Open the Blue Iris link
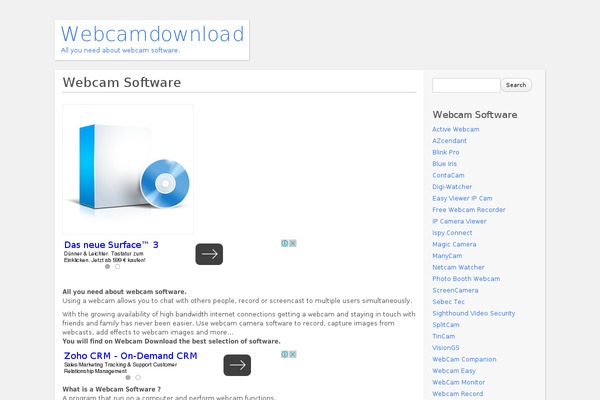 pyautogui.click(x=444, y=164)
